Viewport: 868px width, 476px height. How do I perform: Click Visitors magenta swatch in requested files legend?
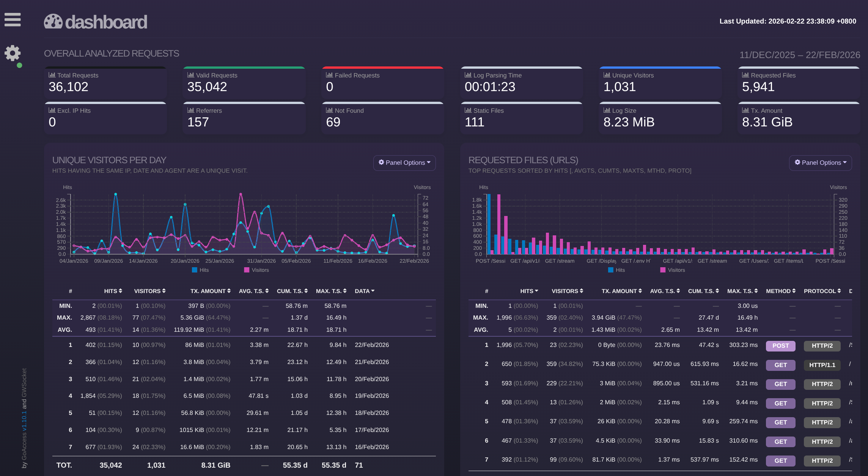663,270
